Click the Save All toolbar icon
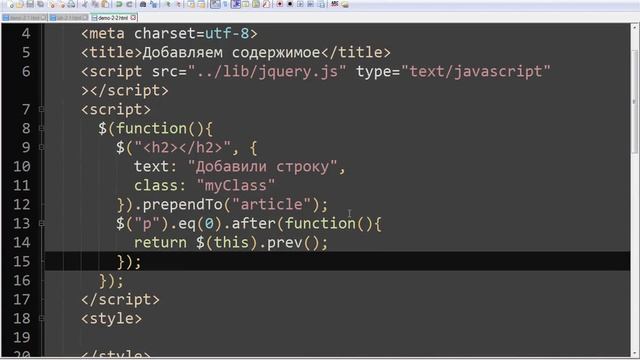 (40, 4)
